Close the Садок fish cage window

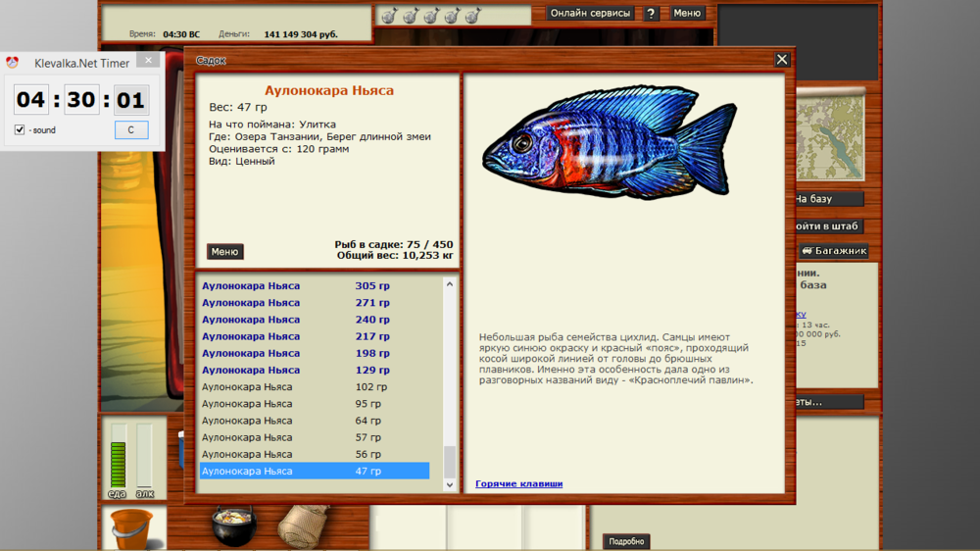click(x=782, y=60)
